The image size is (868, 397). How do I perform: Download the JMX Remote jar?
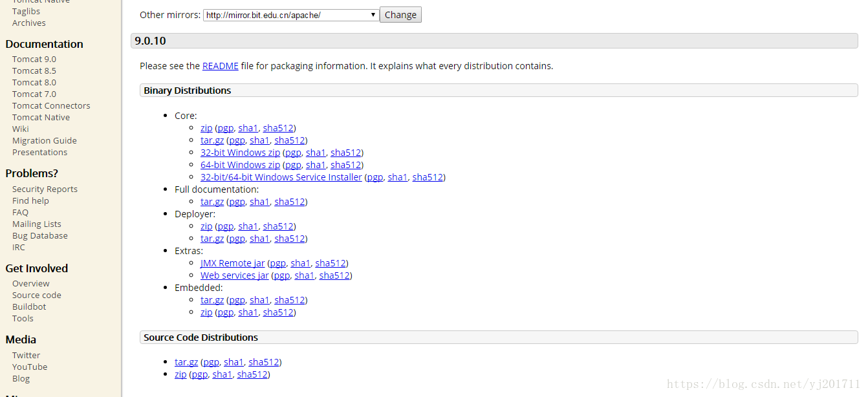(x=233, y=263)
